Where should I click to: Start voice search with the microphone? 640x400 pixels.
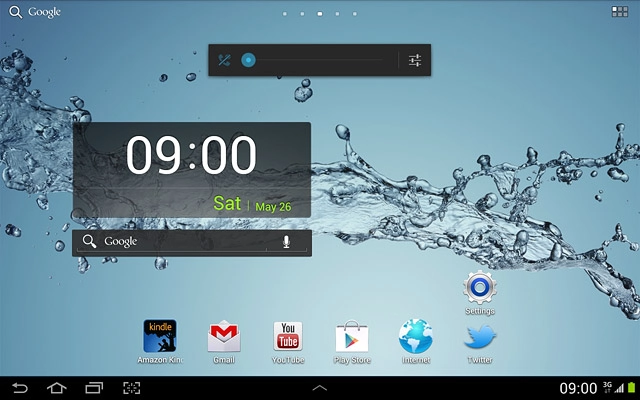point(287,242)
